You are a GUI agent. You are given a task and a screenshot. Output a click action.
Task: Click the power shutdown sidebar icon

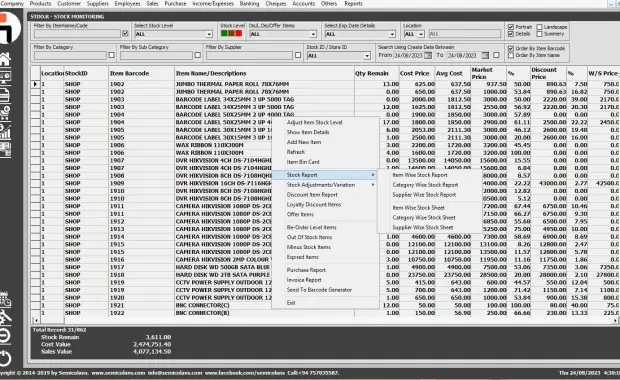point(5,358)
